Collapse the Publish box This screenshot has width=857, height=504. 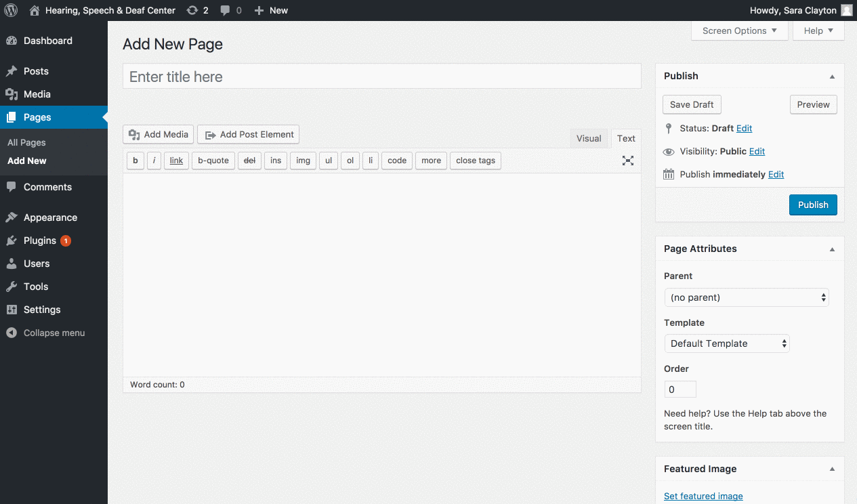tap(832, 77)
